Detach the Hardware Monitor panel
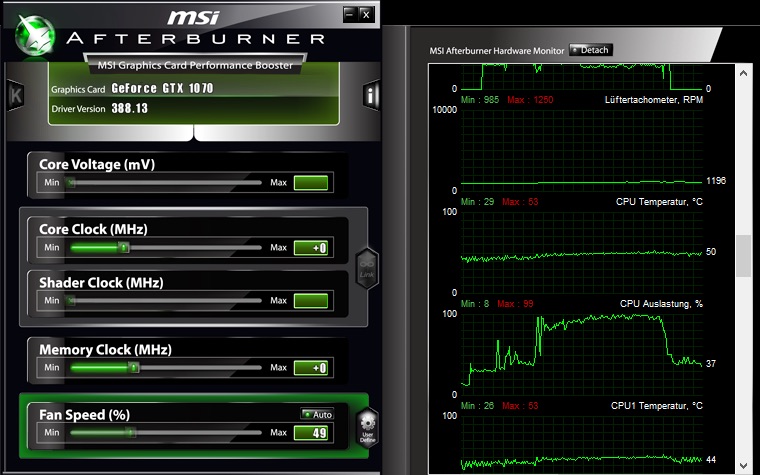 point(591,50)
